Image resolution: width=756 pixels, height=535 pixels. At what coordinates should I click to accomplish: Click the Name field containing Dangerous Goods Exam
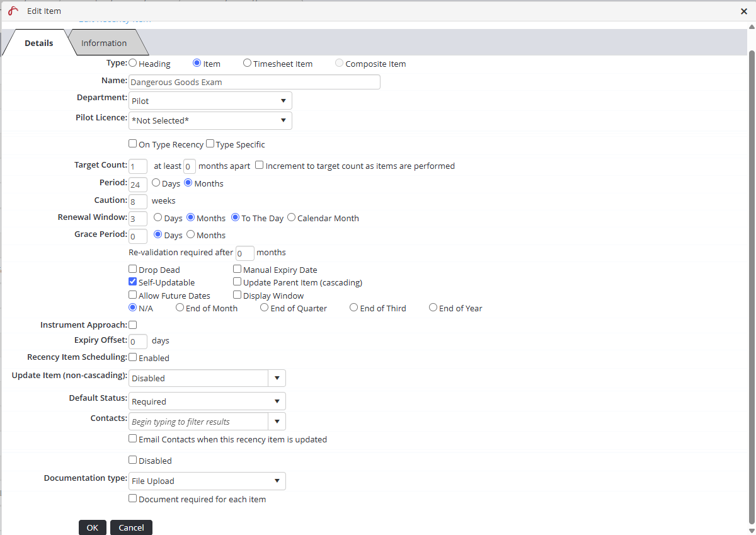[254, 82]
